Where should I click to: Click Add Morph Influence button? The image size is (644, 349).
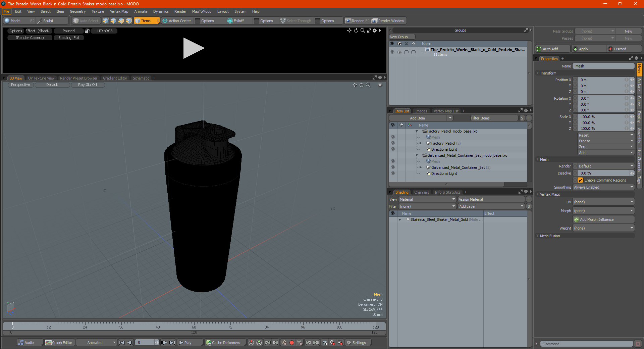tap(603, 219)
